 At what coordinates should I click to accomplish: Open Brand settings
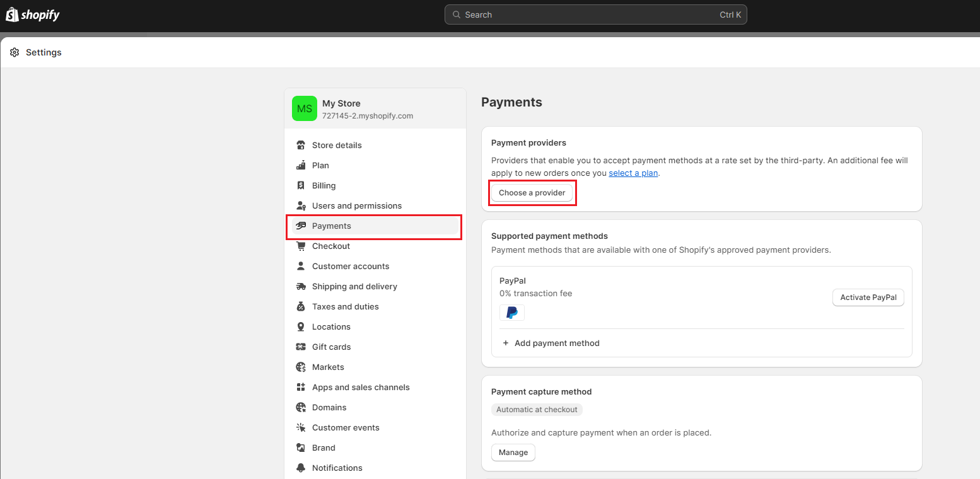(375, 447)
